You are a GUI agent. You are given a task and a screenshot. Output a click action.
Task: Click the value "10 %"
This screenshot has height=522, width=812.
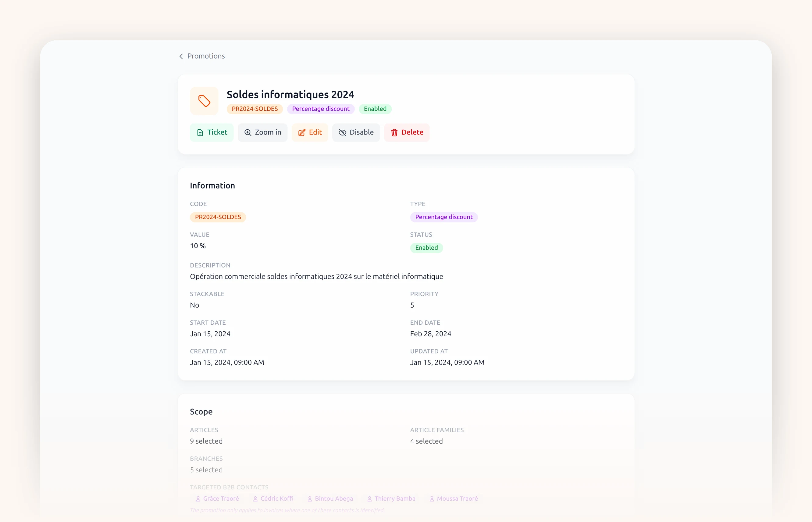tap(198, 246)
